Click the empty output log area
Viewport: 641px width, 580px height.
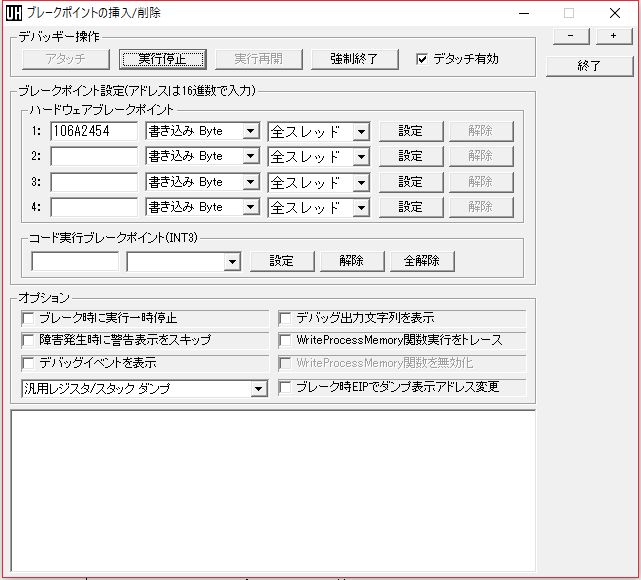pos(273,491)
